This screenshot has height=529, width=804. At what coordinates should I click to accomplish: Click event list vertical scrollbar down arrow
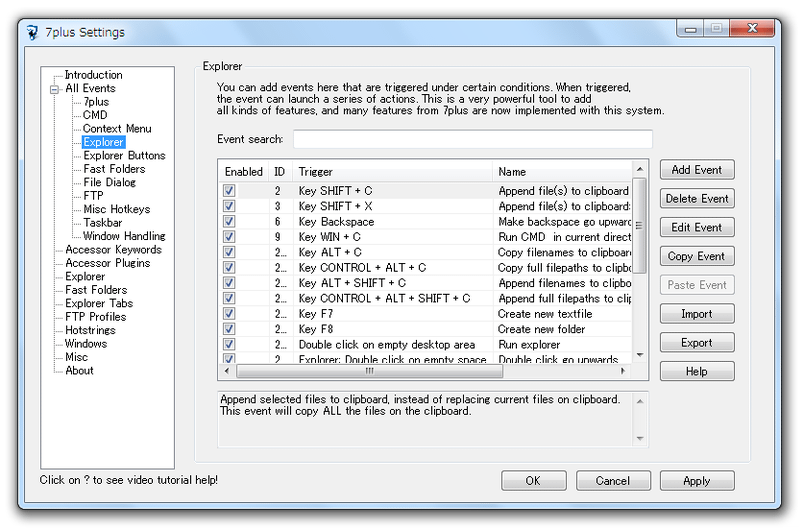[639, 355]
